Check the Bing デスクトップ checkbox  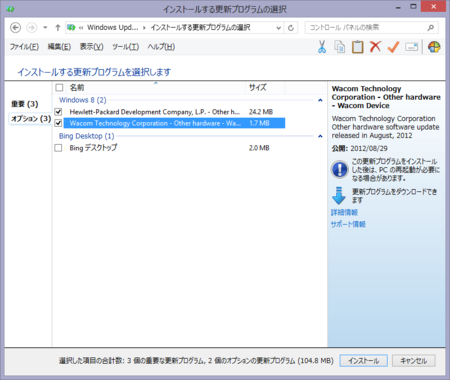click(58, 148)
